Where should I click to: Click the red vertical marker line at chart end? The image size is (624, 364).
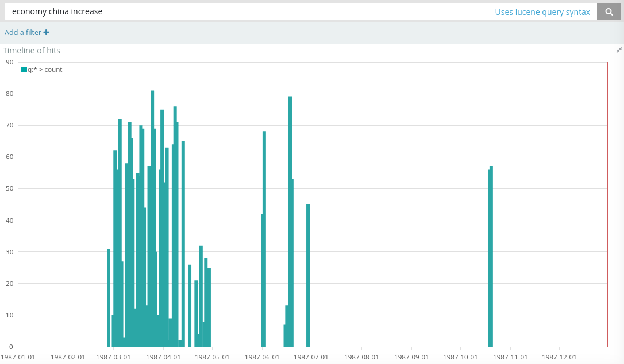click(608, 204)
